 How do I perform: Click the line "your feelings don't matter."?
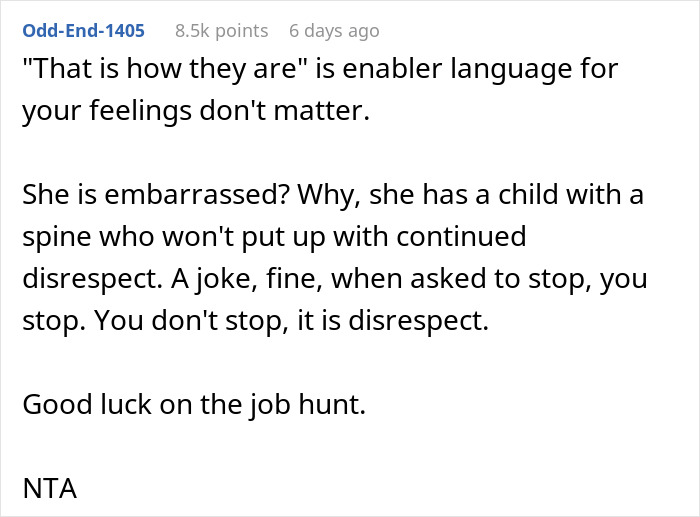coord(196,112)
